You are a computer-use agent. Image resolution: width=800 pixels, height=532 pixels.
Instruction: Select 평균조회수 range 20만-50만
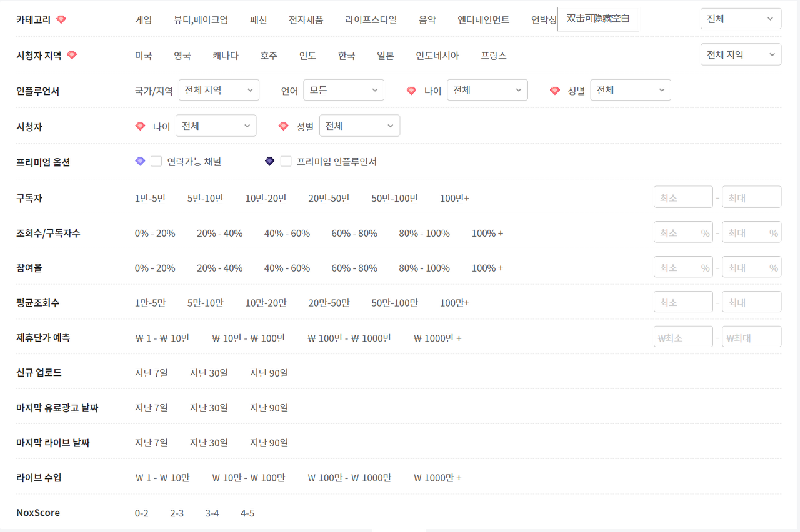tap(329, 303)
